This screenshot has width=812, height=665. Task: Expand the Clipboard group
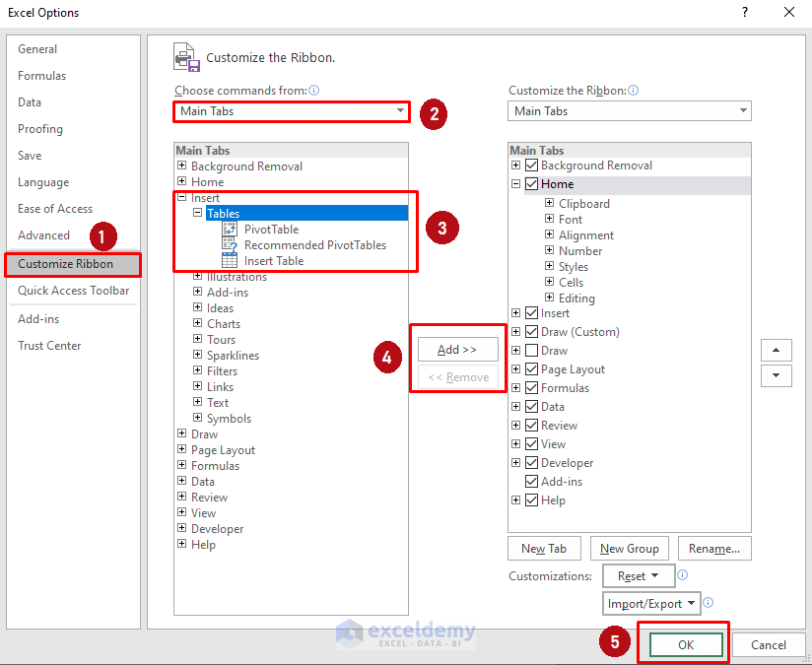pos(550,203)
